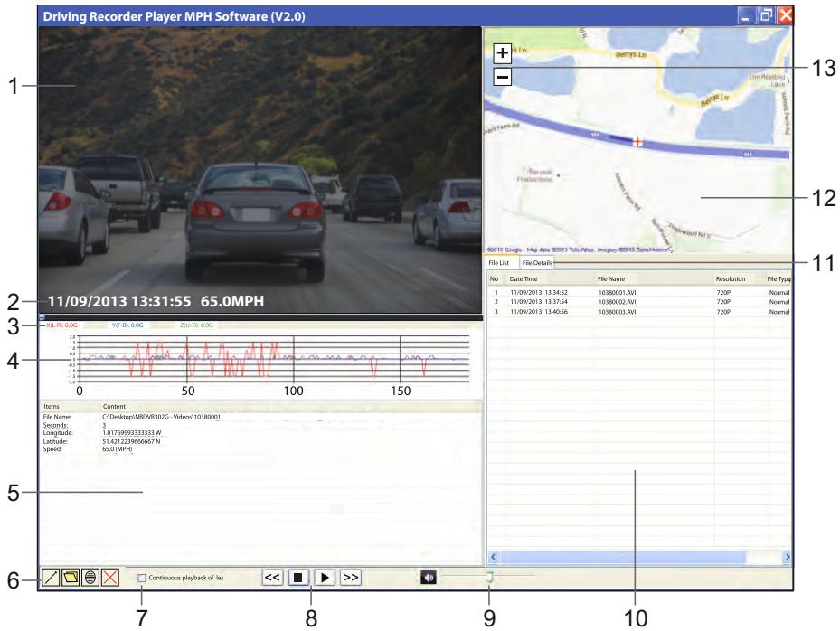Enable continuous playback of files checkbox
This screenshot has width=840, height=631.
142,578
